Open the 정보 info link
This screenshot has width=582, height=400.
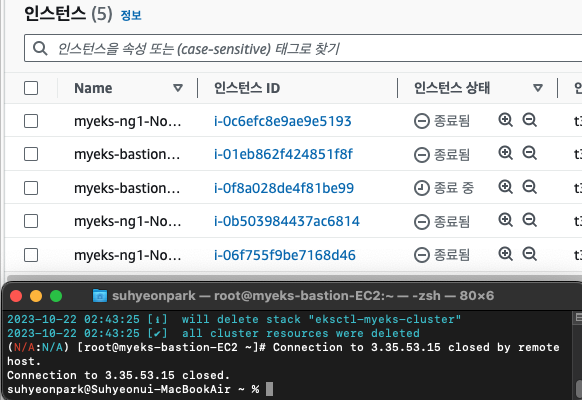click(x=131, y=15)
